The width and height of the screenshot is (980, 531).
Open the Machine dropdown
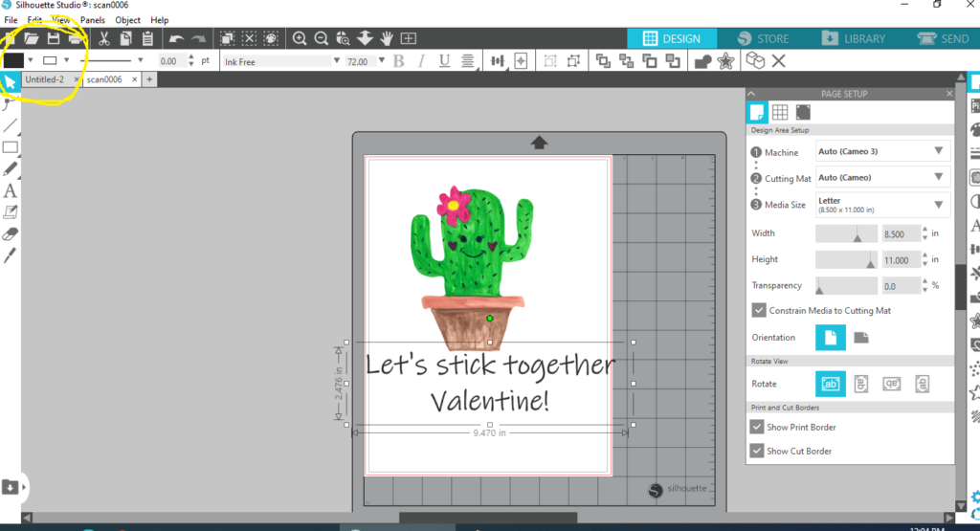[x=882, y=151]
